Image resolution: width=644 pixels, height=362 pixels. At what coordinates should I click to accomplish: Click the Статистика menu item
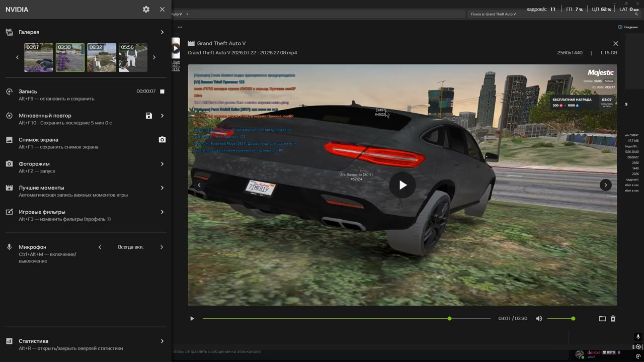pos(86,344)
